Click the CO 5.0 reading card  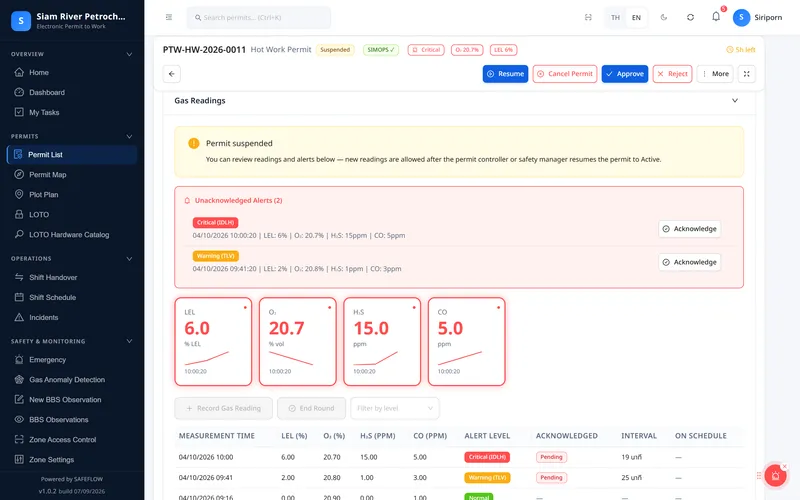point(466,341)
